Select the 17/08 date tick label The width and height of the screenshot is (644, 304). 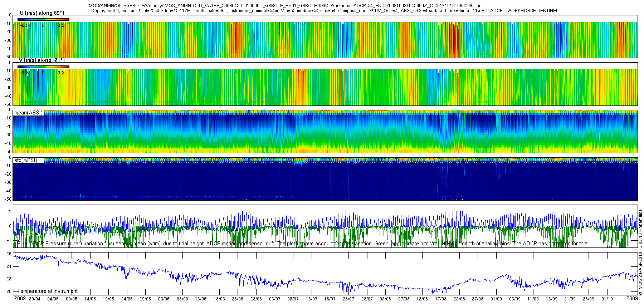(440, 299)
